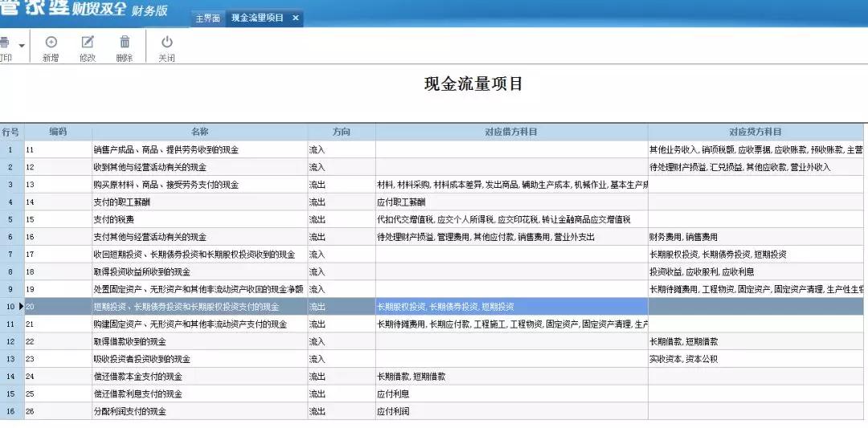Click the 方向 column header
Viewport: 868px width, 428px height.
[342, 132]
